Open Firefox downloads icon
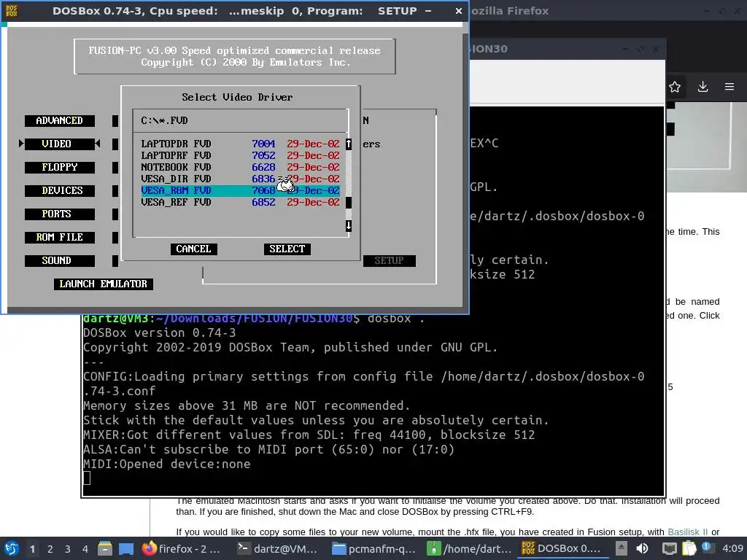The height and width of the screenshot is (560, 747). click(703, 87)
